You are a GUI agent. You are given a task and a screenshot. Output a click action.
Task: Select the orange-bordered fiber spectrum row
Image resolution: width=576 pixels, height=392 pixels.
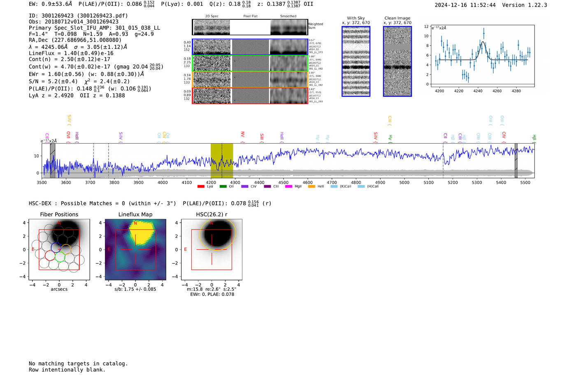pyautogui.click(x=250, y=79)
